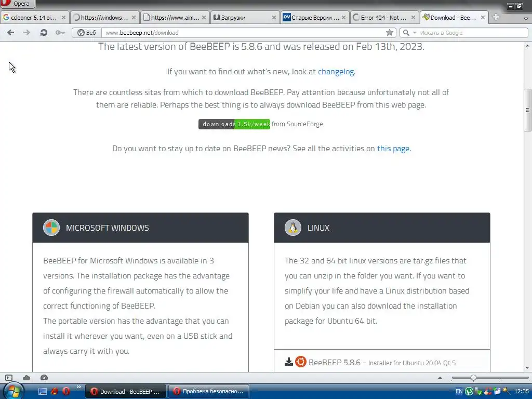This screenshot has height=399, width=532.
Task: Open the Opera menu button
Action: (x=18, y=4)
